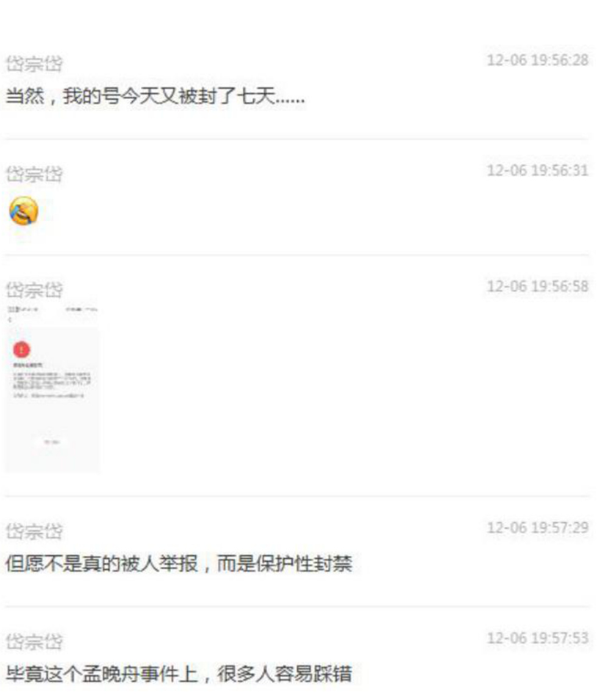Screen dimensions: 597x700
Task: Click the timestamp 12-06 19:57:29
Action: (x=538, y=528)
